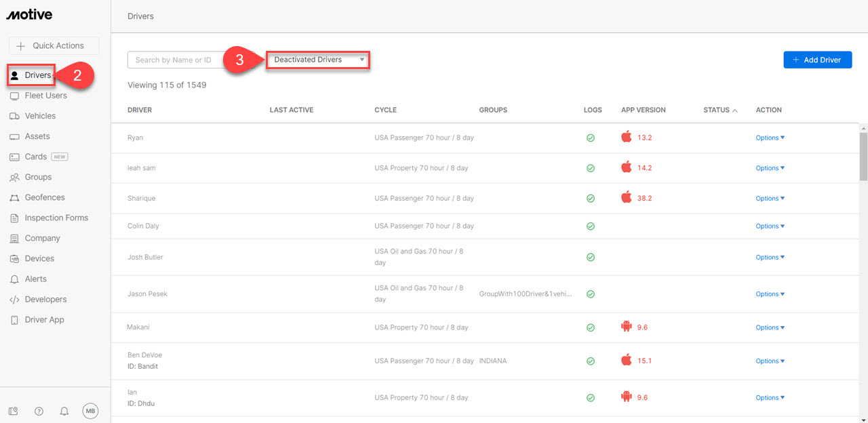Viewport: 868px width, 423px height.
Task: Open Options dropdown for leah sam
Action: 770,168
